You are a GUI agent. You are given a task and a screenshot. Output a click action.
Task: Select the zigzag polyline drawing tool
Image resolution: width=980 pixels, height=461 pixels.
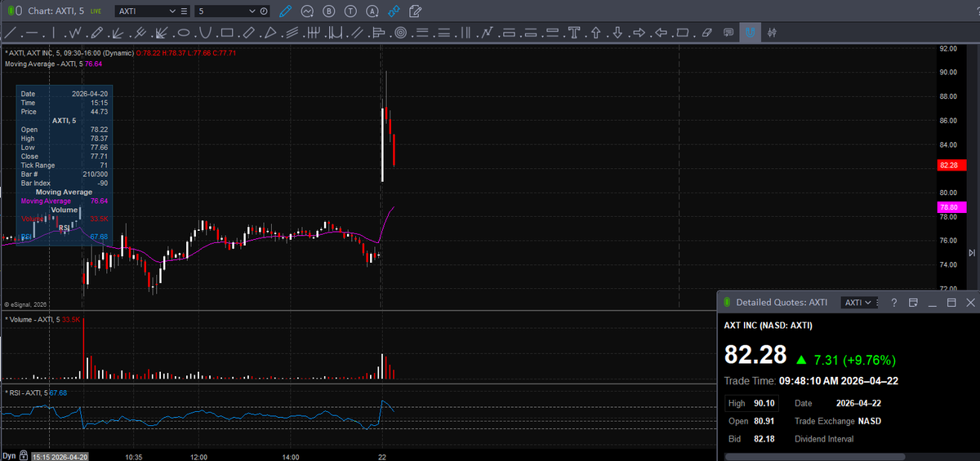pos(75,33)
